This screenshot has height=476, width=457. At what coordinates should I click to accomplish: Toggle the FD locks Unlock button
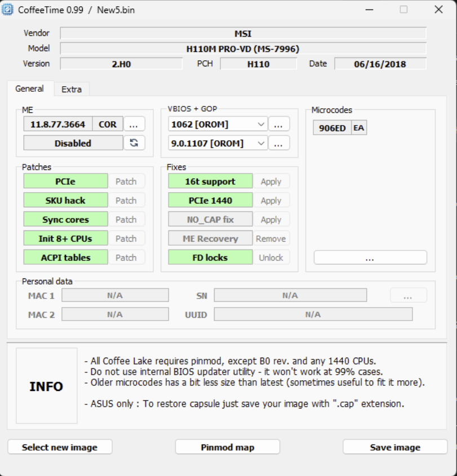270,257
